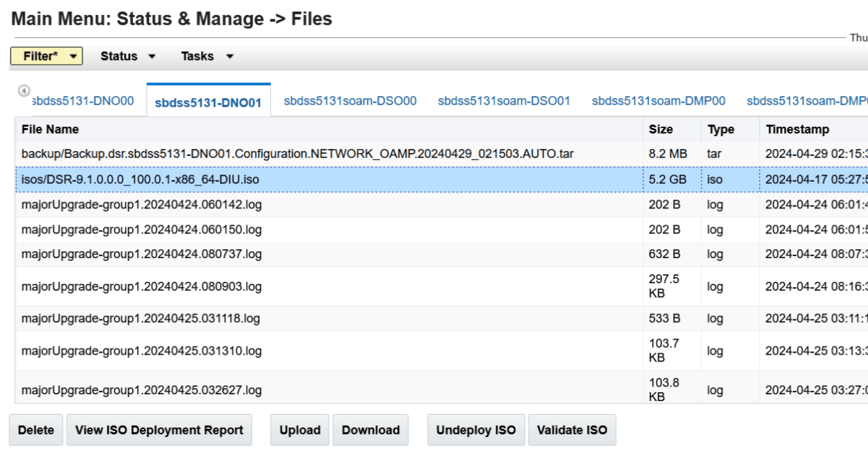Open the View ISO Deployment Report

159,430
